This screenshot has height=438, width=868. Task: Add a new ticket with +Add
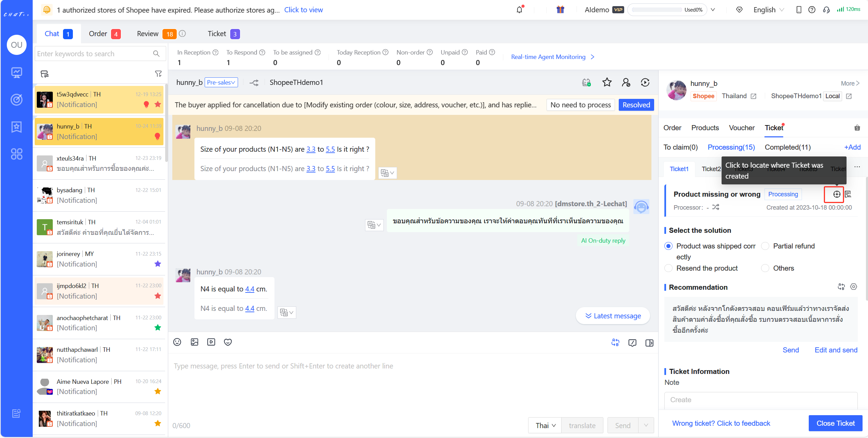pos(852,147)
